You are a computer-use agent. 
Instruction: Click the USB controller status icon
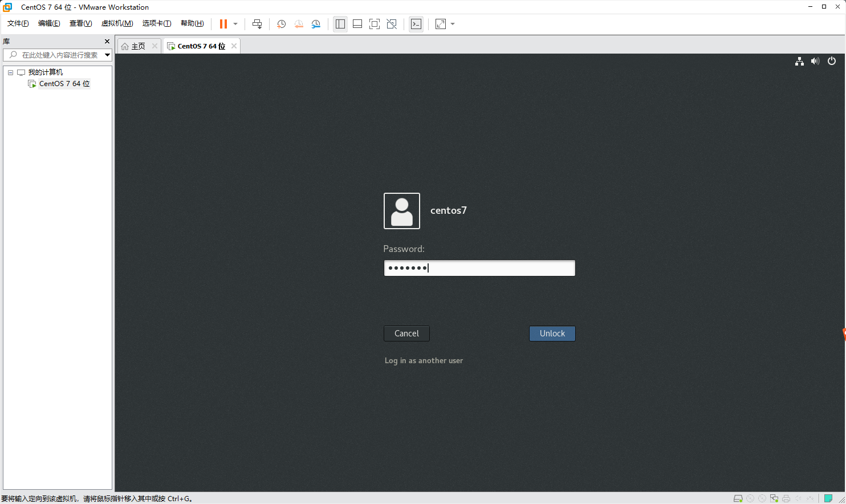810,498
